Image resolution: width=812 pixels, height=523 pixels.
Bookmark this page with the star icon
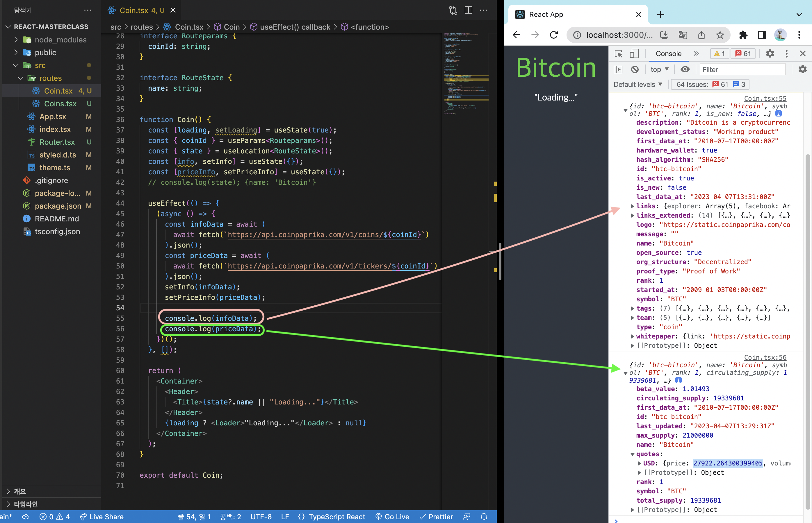(x=720, y=35)
